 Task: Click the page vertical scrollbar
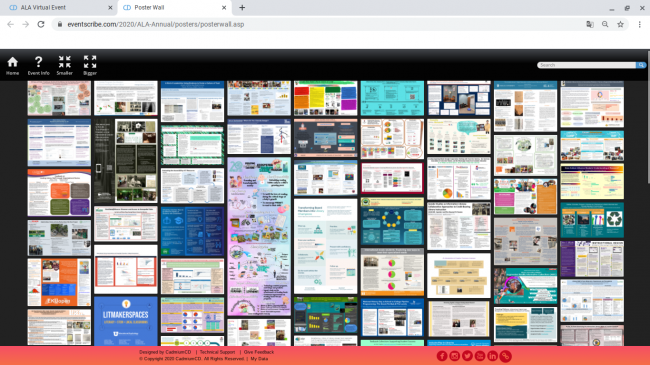point(648,116)
